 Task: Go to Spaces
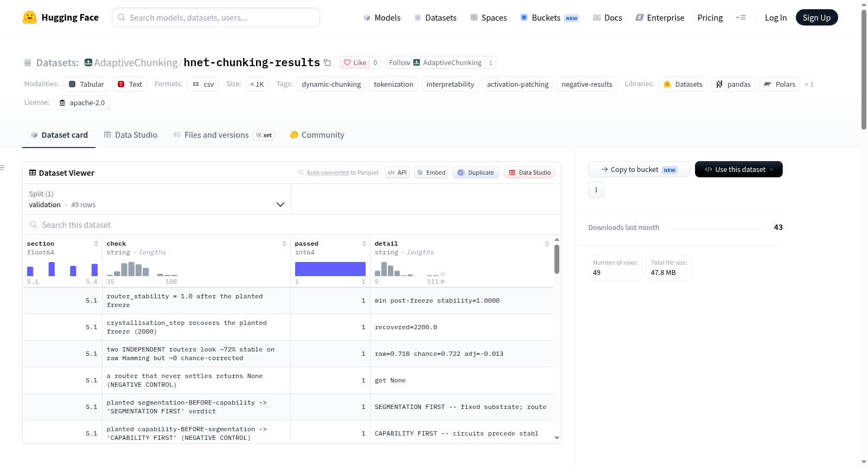(x=489, y=17)
